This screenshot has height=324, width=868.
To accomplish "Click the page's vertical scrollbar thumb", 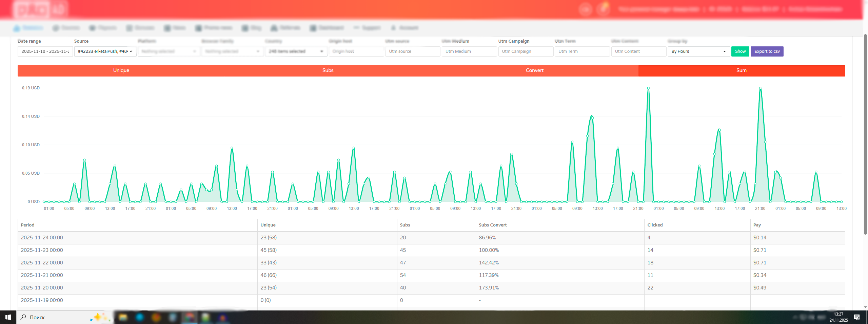I will [x=865, y=135].
